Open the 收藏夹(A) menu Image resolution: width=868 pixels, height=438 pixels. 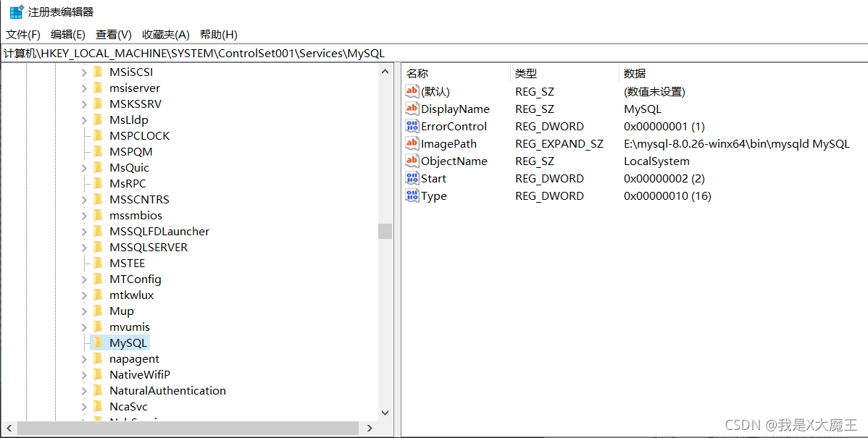coord(165,35)
